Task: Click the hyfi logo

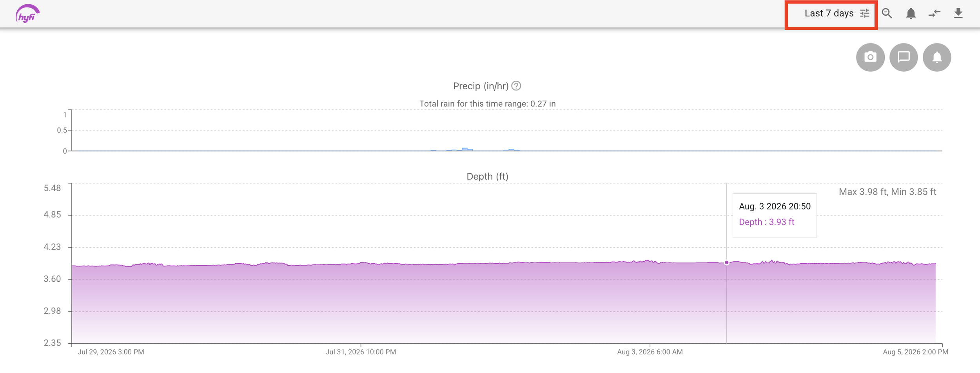Action: [27, 14]
